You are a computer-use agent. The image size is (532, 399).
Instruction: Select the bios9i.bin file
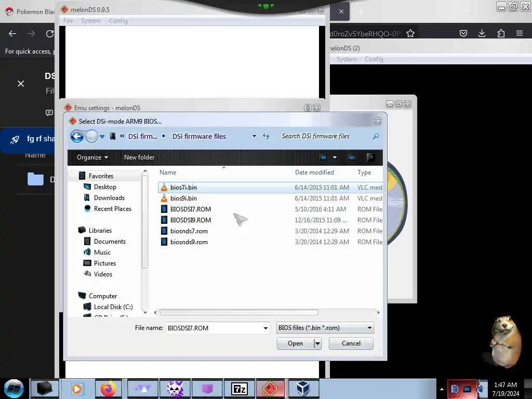click(x=270, y=198)
